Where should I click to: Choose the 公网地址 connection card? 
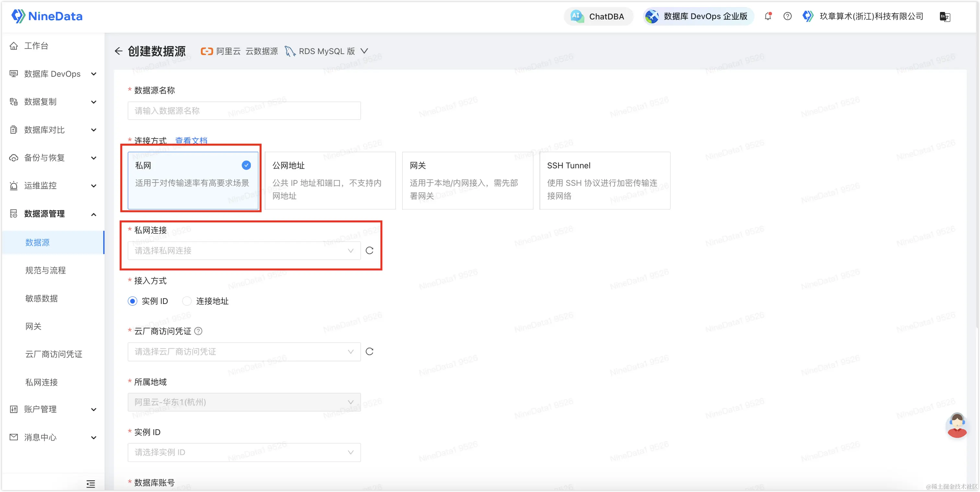[x=330, y=180]
